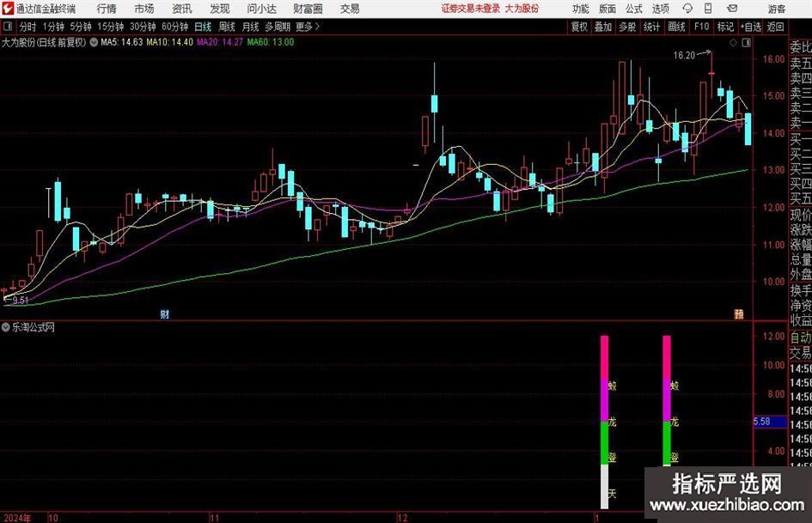Screen dimensions: 812x523
Task: Click the 5.58 indicator value box
Action: coord(770,422)
